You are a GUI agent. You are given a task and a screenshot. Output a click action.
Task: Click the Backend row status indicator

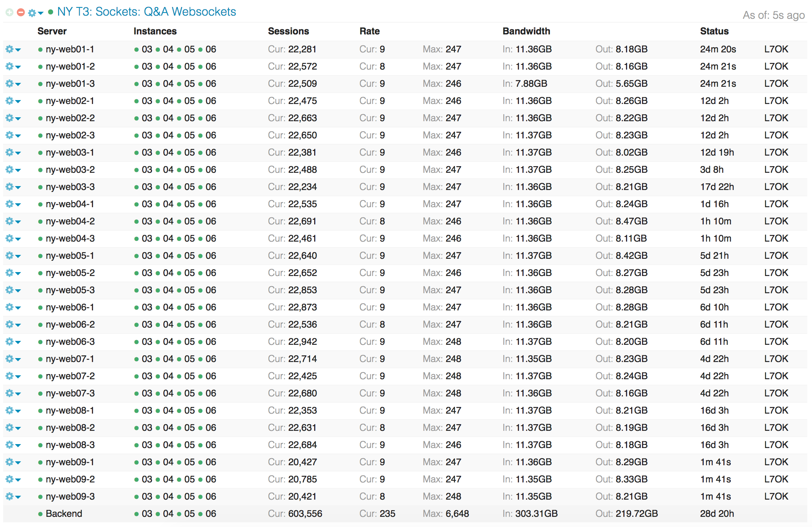[40, 513]
